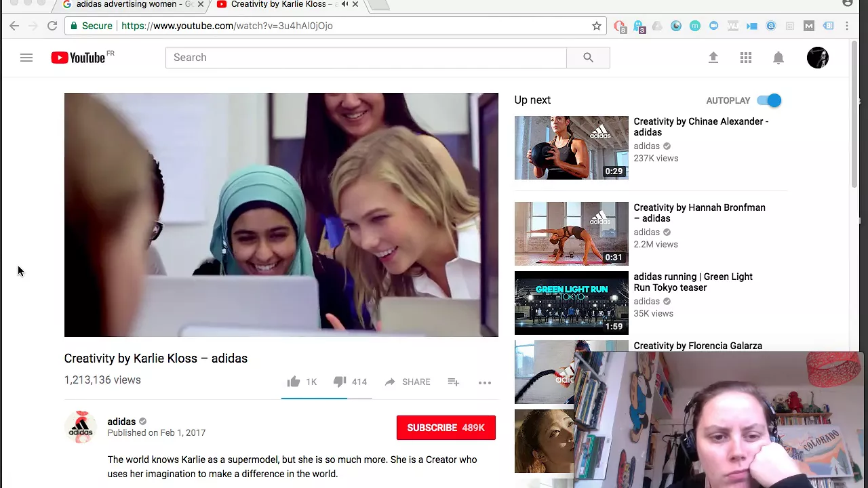Like the video with thumbs up
This screenshot has width=868, height=488.
(293, 382)
